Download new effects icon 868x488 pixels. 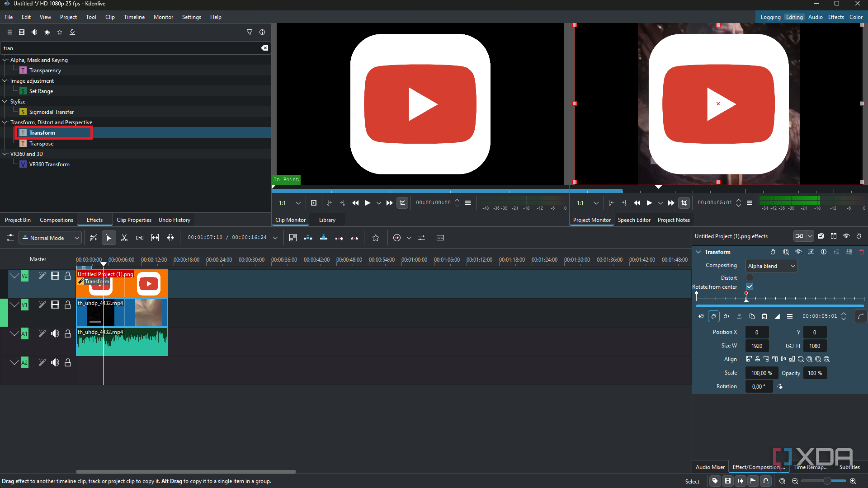72,32
